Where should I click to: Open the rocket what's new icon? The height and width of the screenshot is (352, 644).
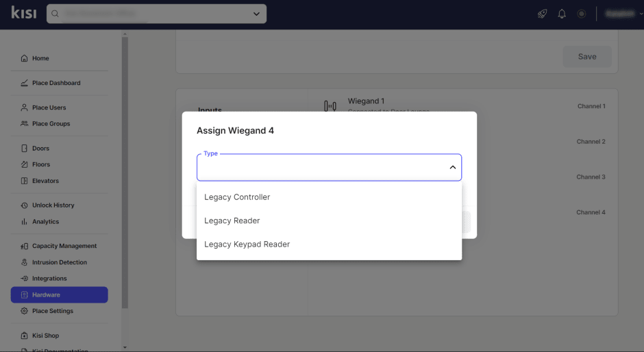coord(542,14)
